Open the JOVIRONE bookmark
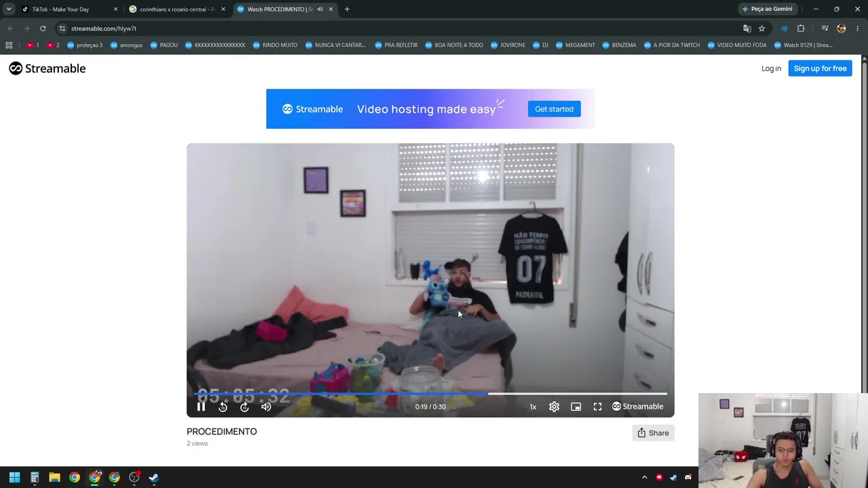This screenshot has height=488, width=868. click(508, 45)
